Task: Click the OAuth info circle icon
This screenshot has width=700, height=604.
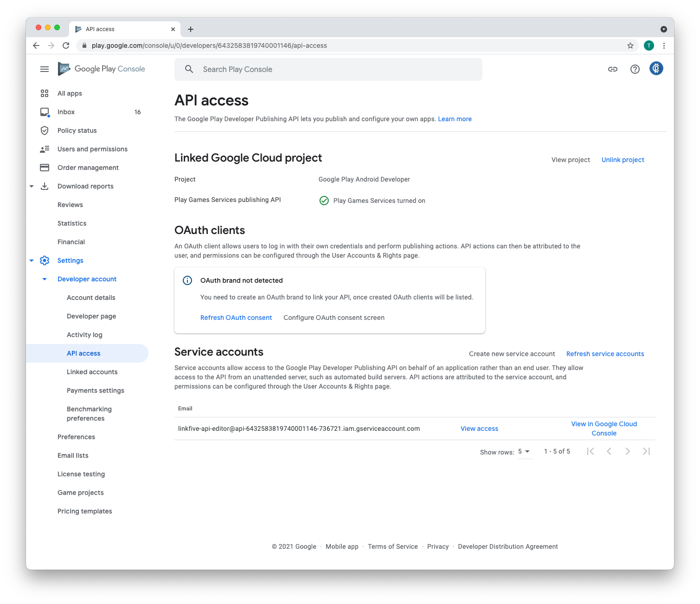Action: click(187, 280)
